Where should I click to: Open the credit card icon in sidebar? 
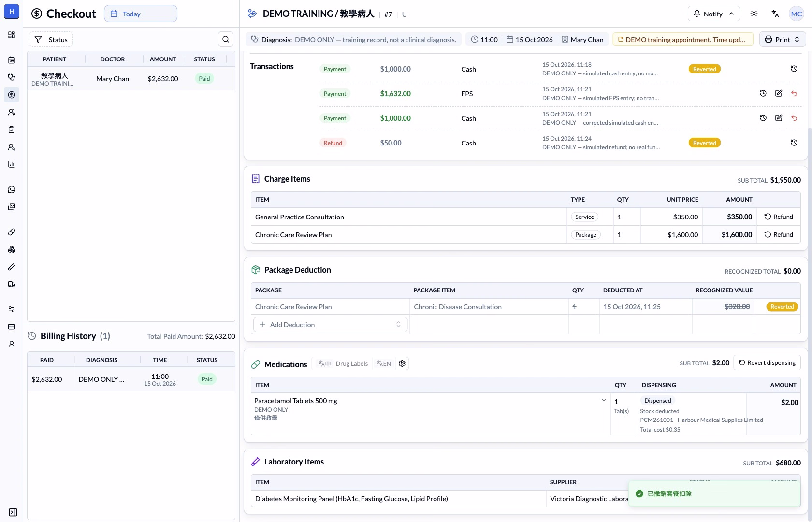click(12, 327)
